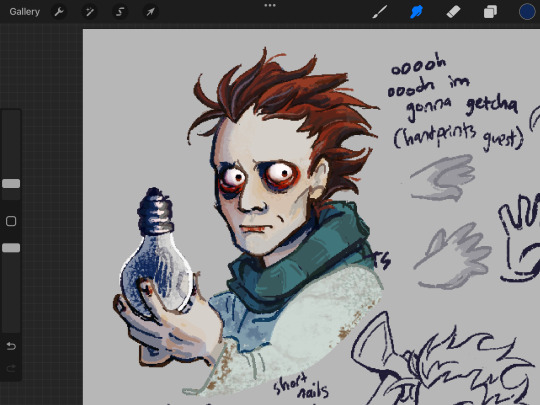Tap the brush opacity slider handle
This screenshot has width=540, height=405.
click(11, 248)
